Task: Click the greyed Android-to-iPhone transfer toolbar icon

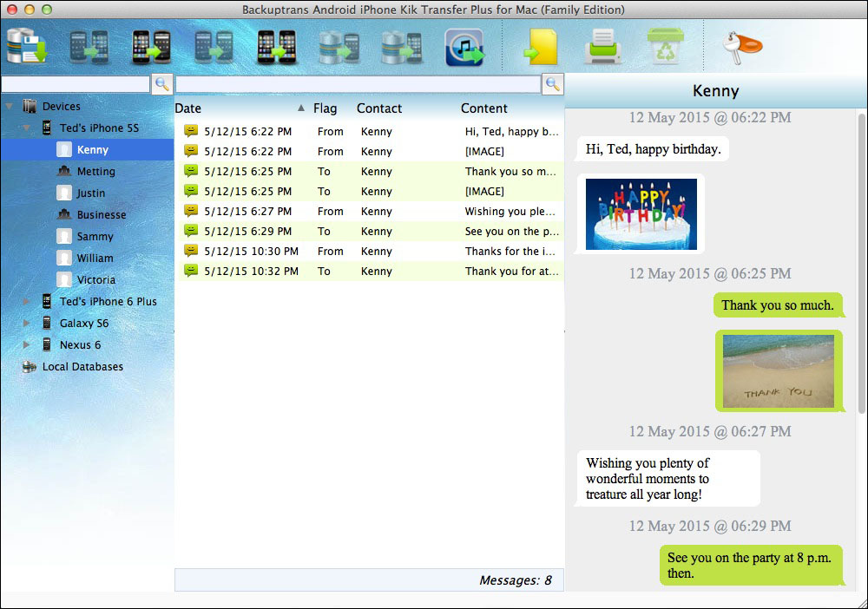Action: pyautogui.click(x=89, y=47)
